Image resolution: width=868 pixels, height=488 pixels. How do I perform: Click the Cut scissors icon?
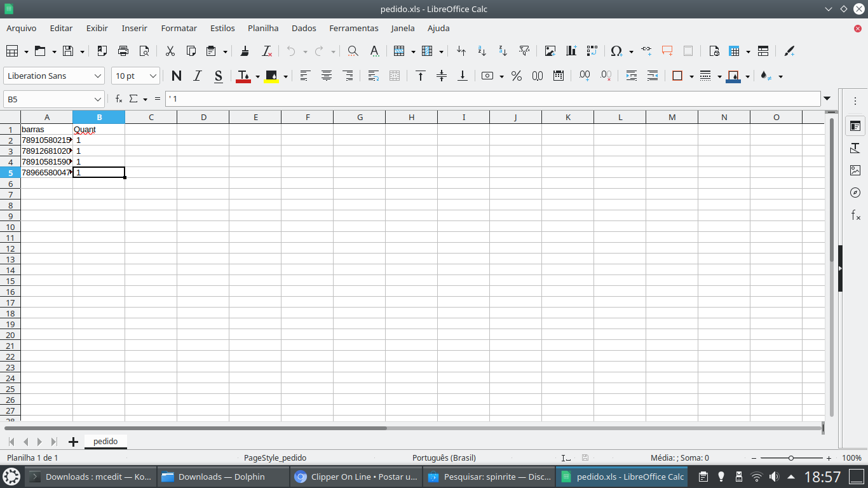[x=170, y=51]
